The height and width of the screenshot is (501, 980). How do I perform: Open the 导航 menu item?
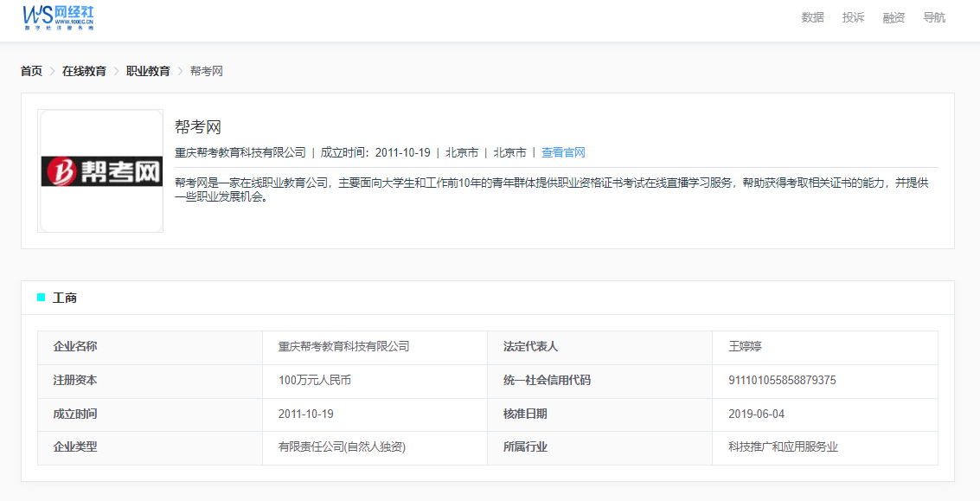(934, 17)
